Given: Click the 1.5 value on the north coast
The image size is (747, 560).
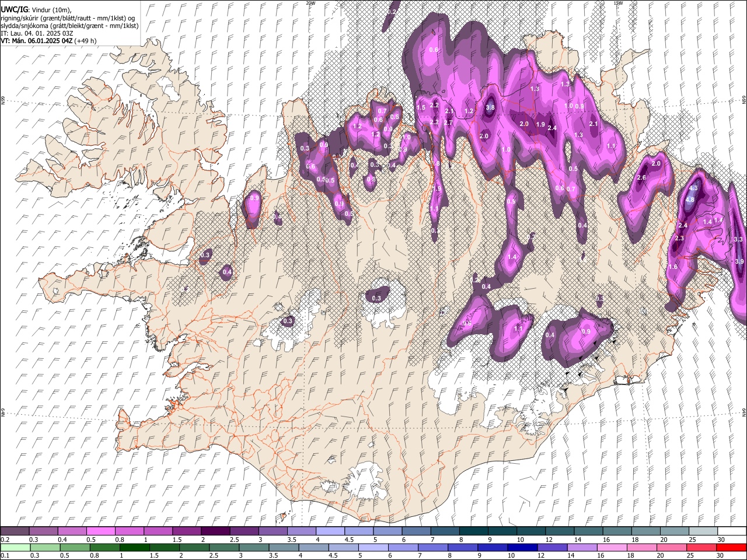Looking at the screenshot, I should point(421,107).
